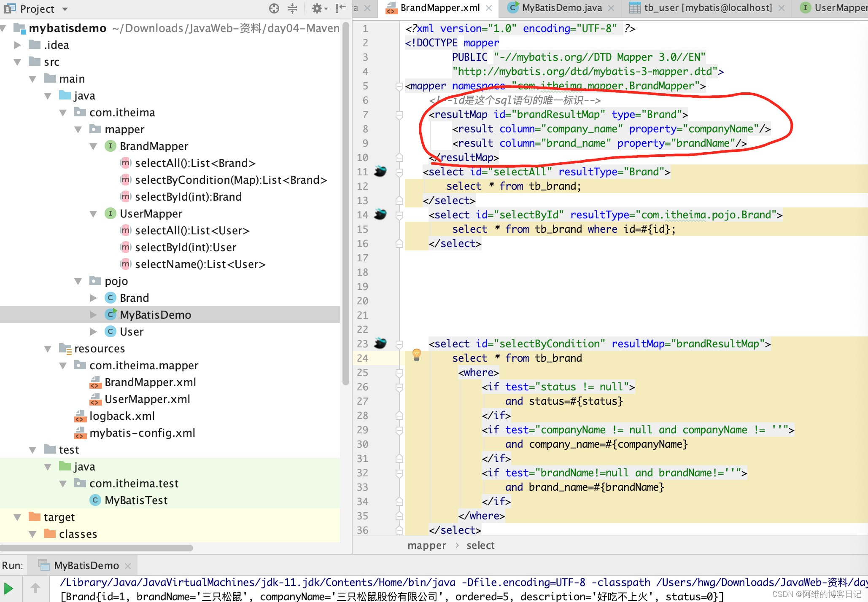868x602 pixels.
Task: Open UserMapper.xml in resources
Action: pos(147,399)
